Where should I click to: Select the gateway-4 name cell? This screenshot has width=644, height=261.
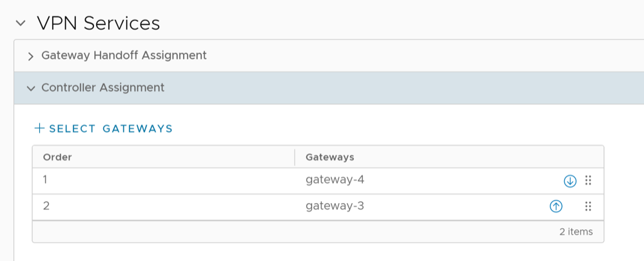pos(339,180)
